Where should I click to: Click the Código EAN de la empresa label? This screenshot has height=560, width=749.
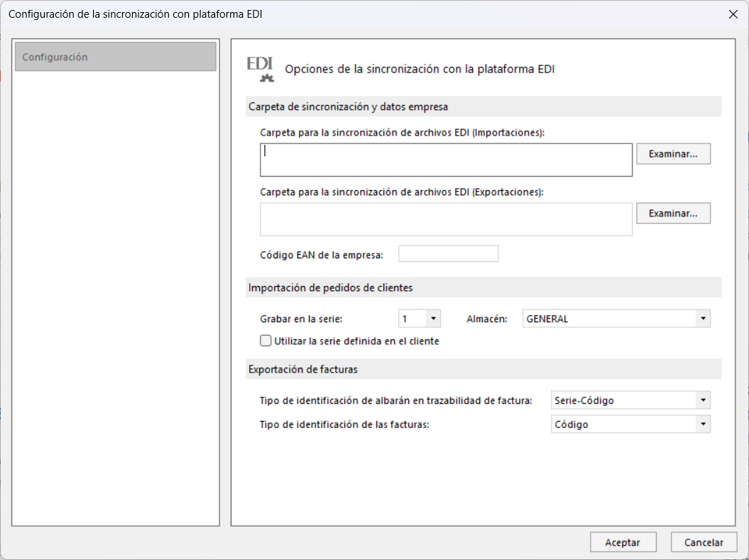pos(322,255)
